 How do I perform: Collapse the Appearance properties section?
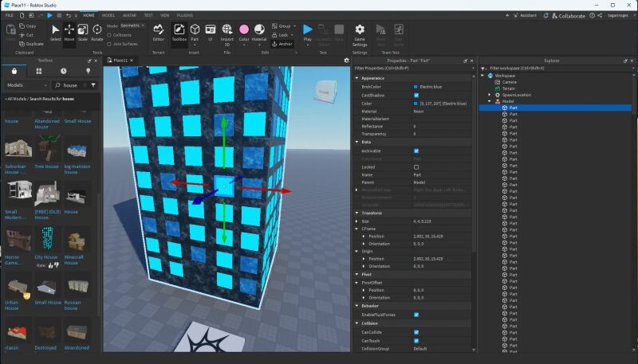[356, 78]
